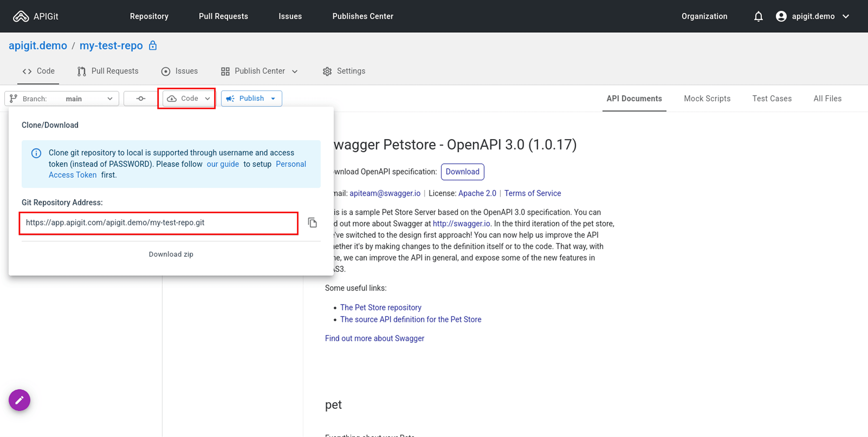
Task: Open the Terms of Service link
Action: tap(532, 193)
